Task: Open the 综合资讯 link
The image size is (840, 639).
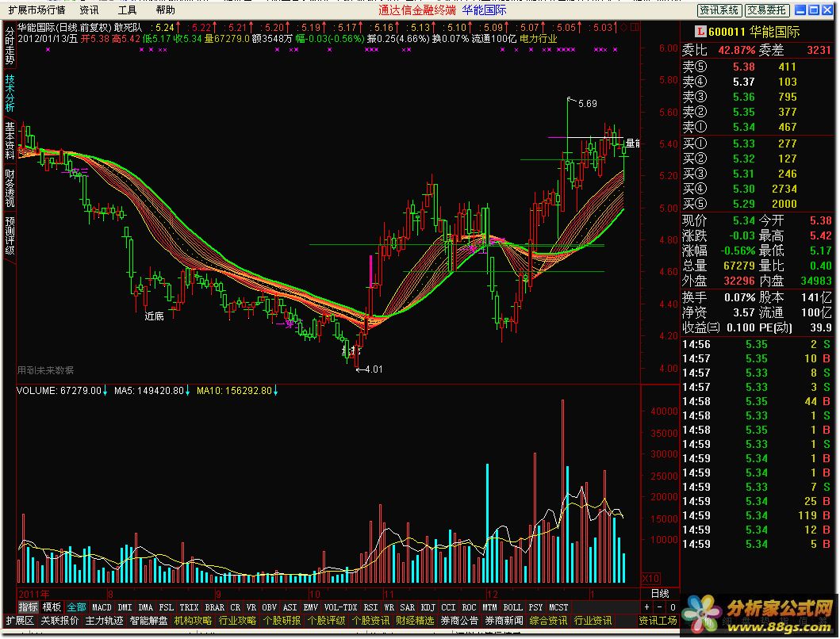Action: click(x=548, y=621)
